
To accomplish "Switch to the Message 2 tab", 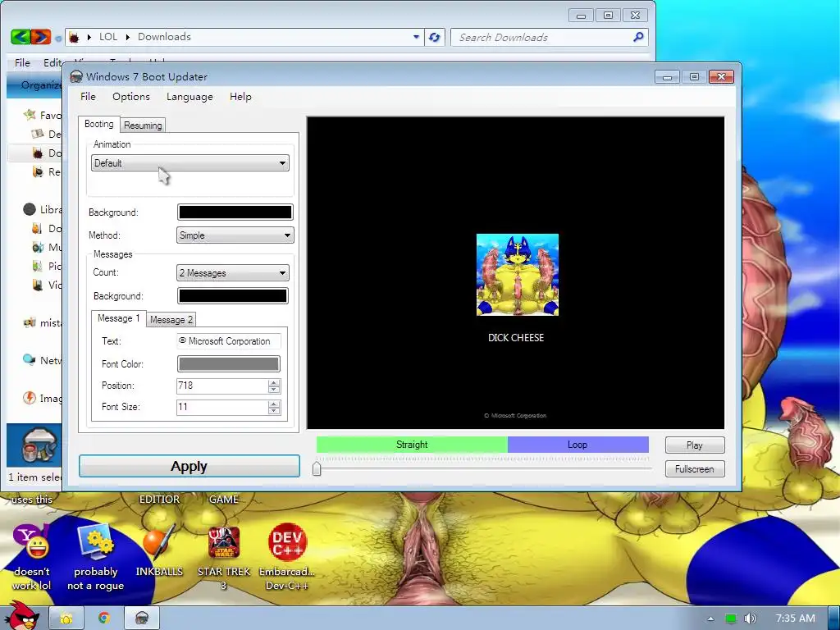I will [x=171, y=320].
